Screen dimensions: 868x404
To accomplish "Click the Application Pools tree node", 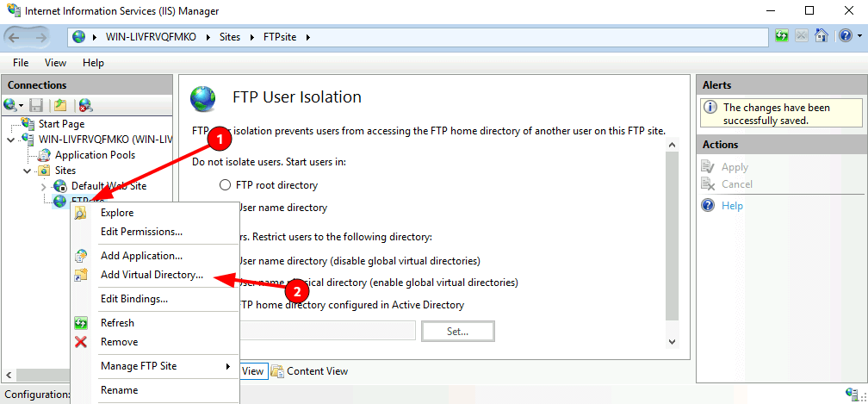I will pyautogui.click(x=95, y=155).
